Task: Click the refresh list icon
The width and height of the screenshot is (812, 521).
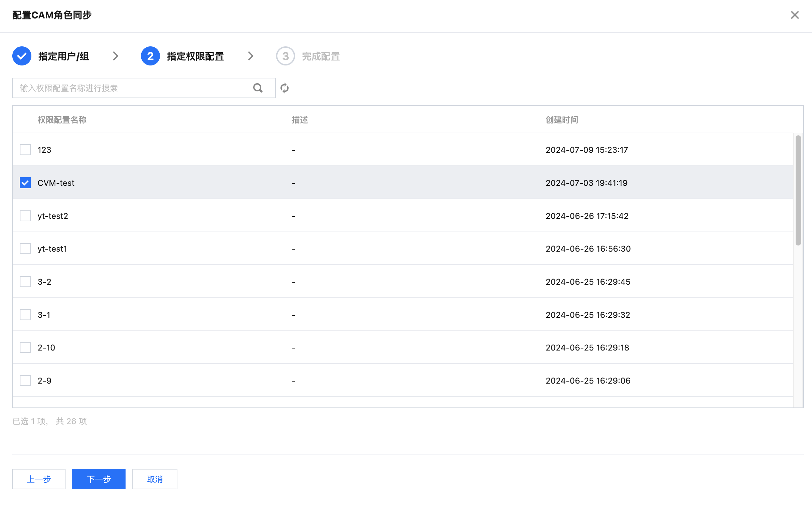Action: click(x=285, y=88)
